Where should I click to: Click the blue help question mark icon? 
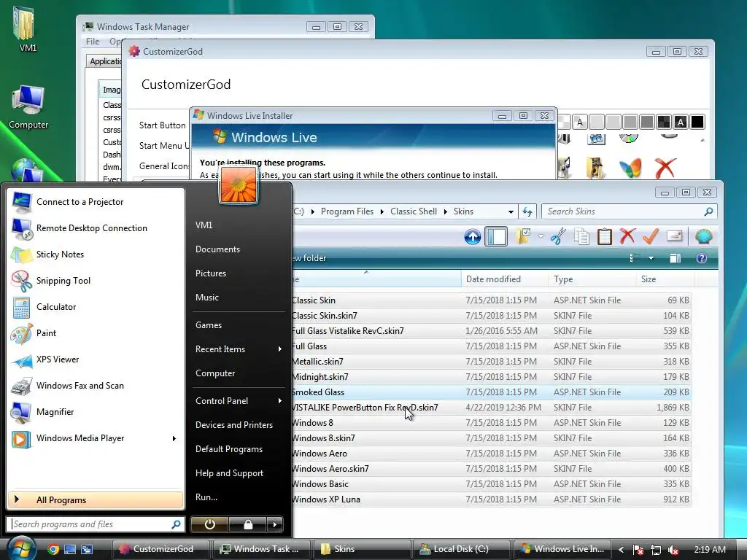click(x=701, y=259)
